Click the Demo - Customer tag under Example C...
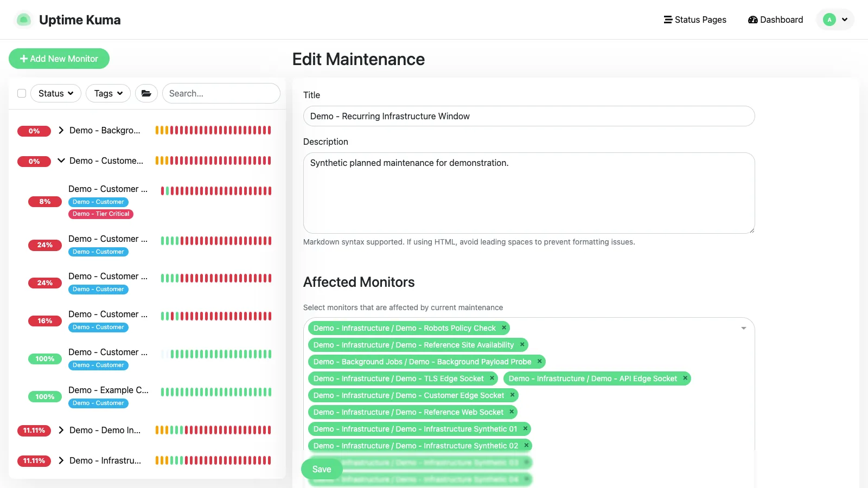The width and height of the screenshot is (868, 488). pos(98,403)
